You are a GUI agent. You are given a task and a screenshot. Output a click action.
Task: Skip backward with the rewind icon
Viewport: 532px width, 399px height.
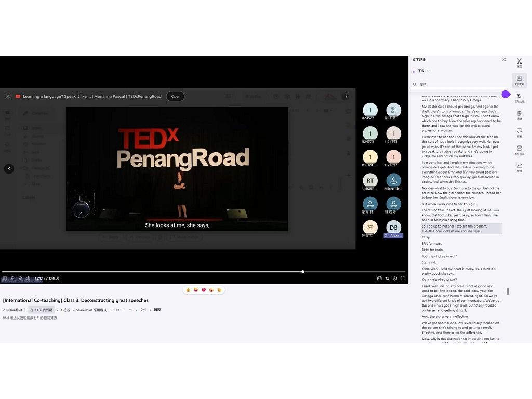point(12,278)
